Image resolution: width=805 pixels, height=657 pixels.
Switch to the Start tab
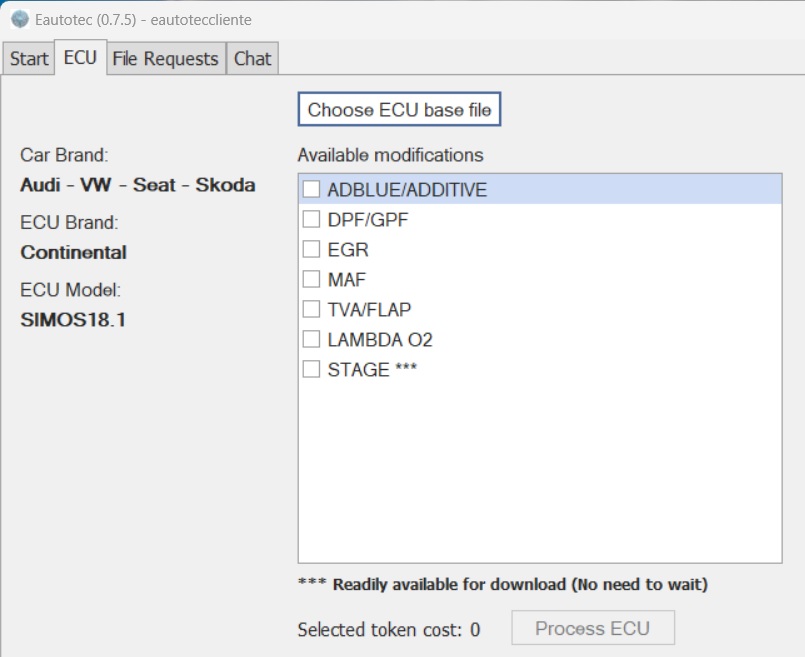29,59
